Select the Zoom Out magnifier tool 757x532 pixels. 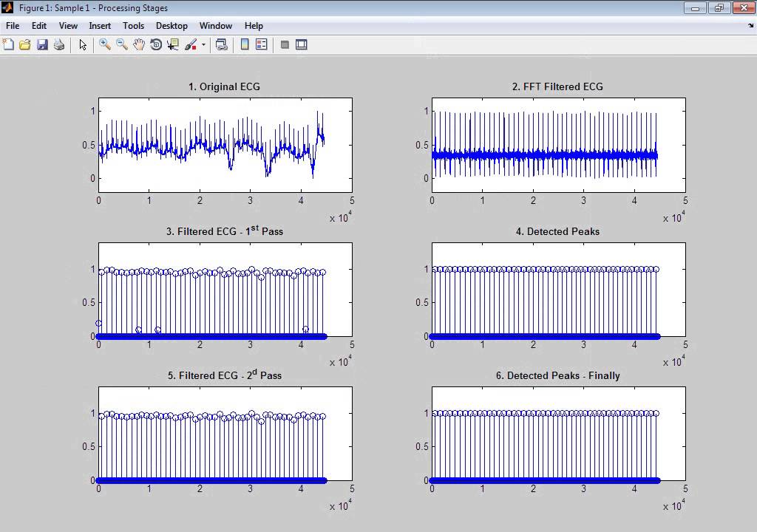(x=122, y=45)
